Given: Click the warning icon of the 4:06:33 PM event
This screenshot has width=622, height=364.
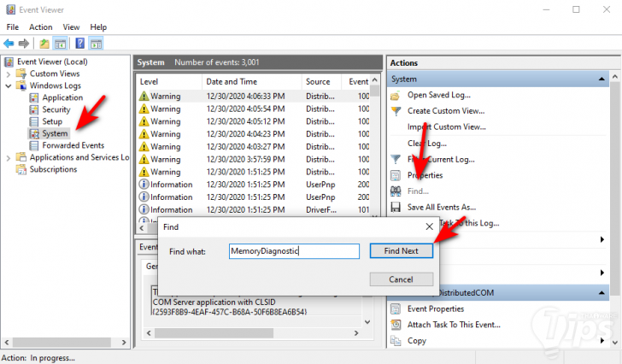Looking at the screenshot, I should (x=144, y=97).
